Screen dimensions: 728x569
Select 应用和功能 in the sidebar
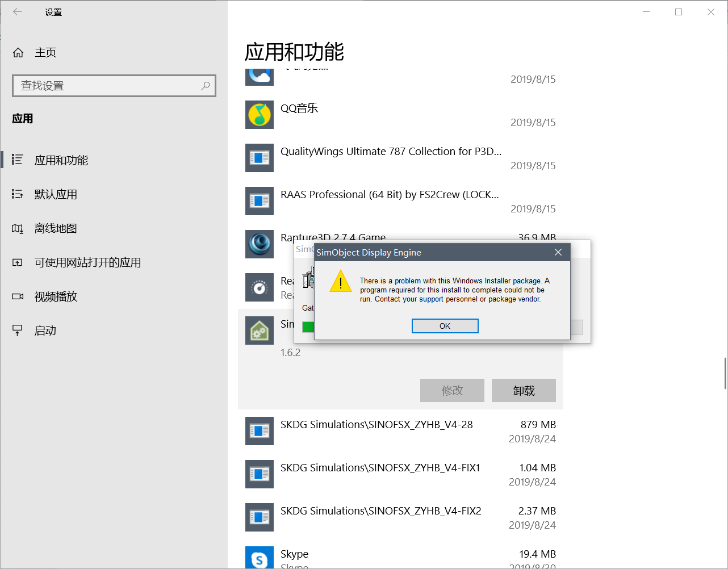(61, 160)
